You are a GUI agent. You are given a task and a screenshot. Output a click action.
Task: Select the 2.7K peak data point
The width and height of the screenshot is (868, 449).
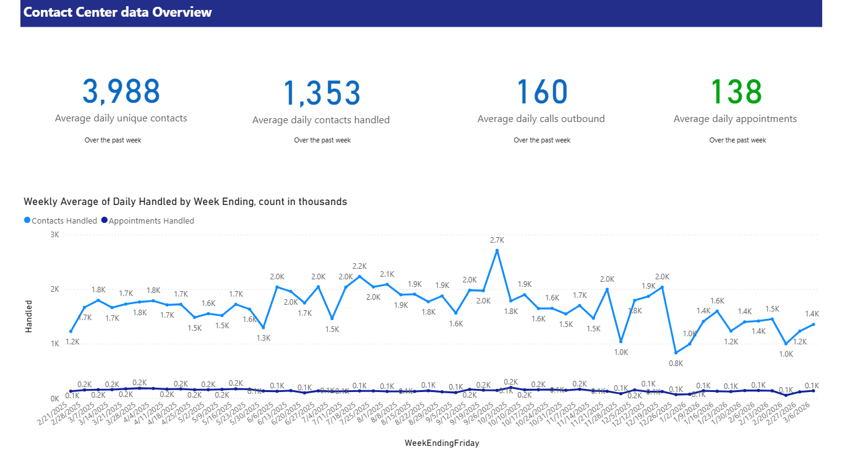point(497,250)
